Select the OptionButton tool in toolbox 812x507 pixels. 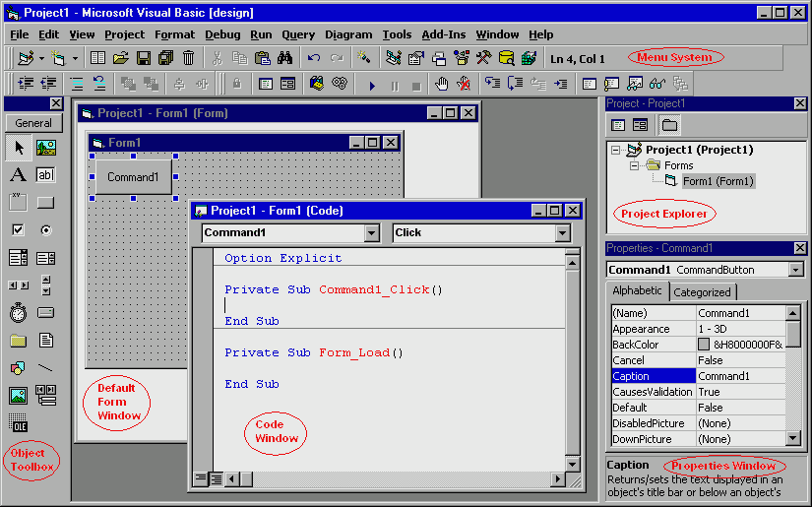[46, 230]
